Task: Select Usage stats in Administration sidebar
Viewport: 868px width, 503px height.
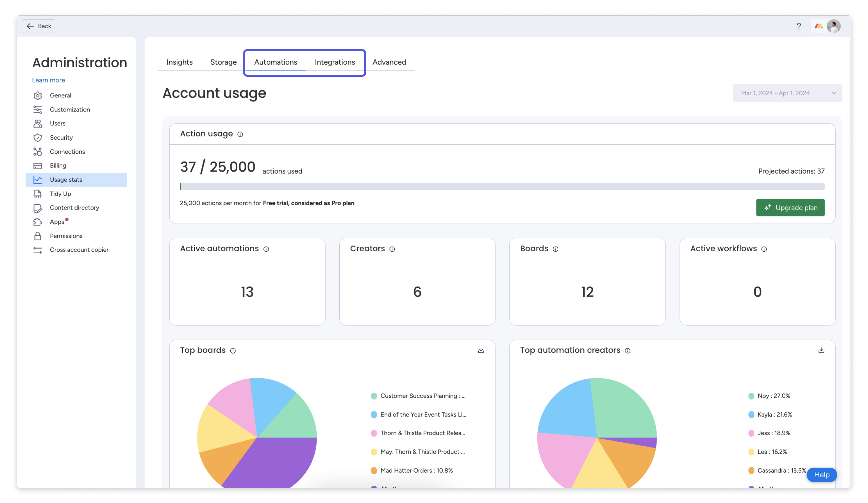Action: pyautogui.click(x=66, y=179)
